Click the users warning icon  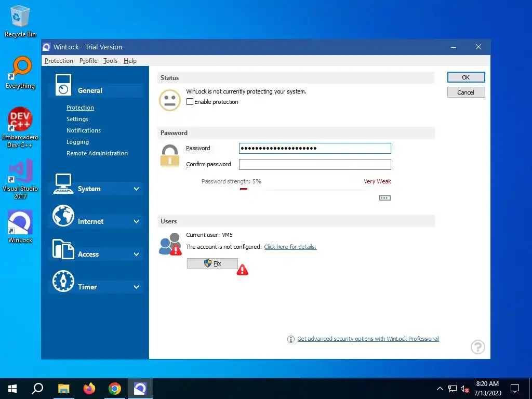(x=170, y=244)
